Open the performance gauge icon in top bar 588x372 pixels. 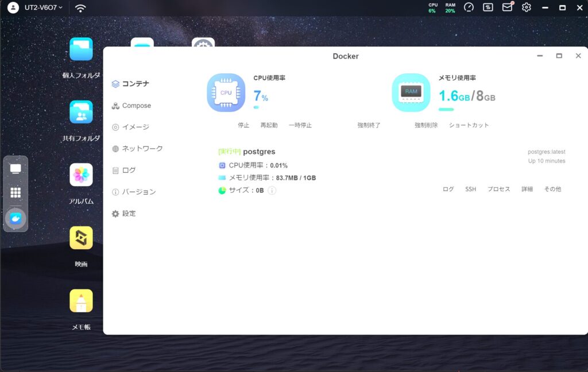(x=469, y=7)
